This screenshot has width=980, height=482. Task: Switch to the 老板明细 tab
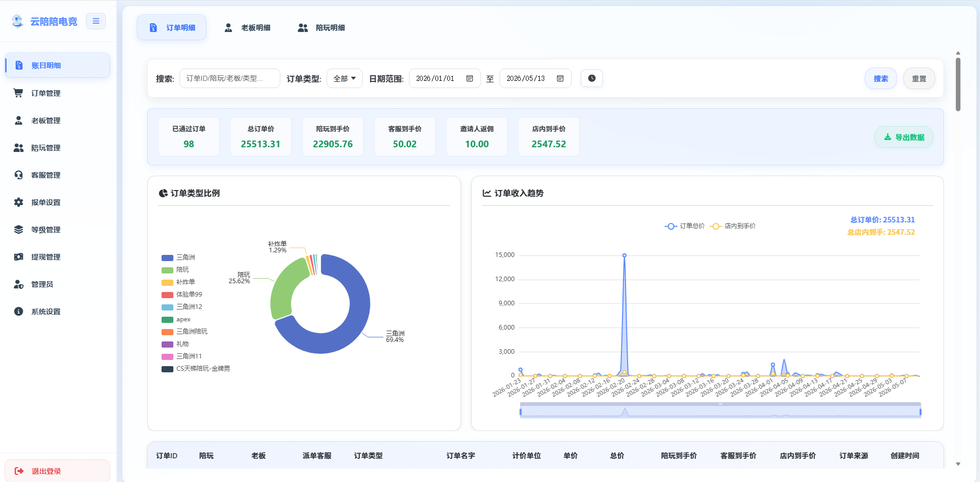(247, 27)
